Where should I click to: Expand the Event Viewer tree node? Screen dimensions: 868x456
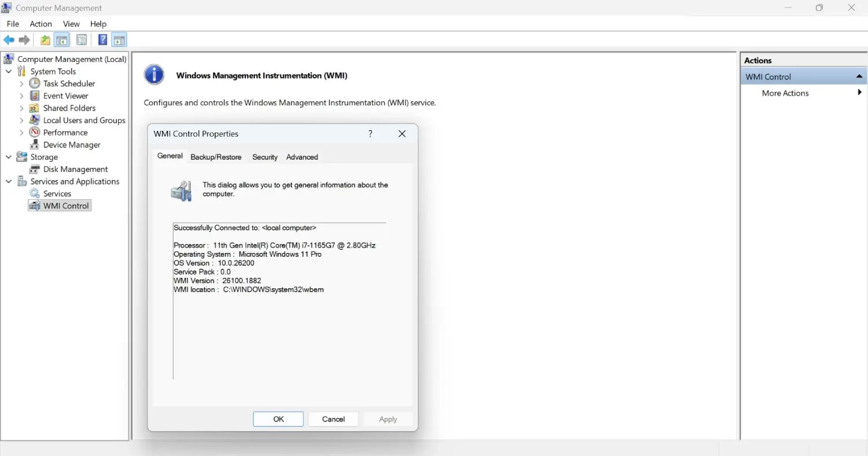21,95
